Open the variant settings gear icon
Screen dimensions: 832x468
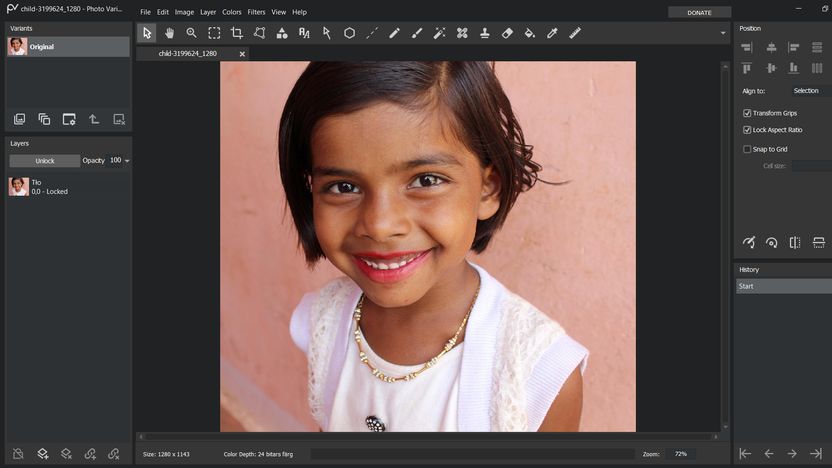coord(69,119)
